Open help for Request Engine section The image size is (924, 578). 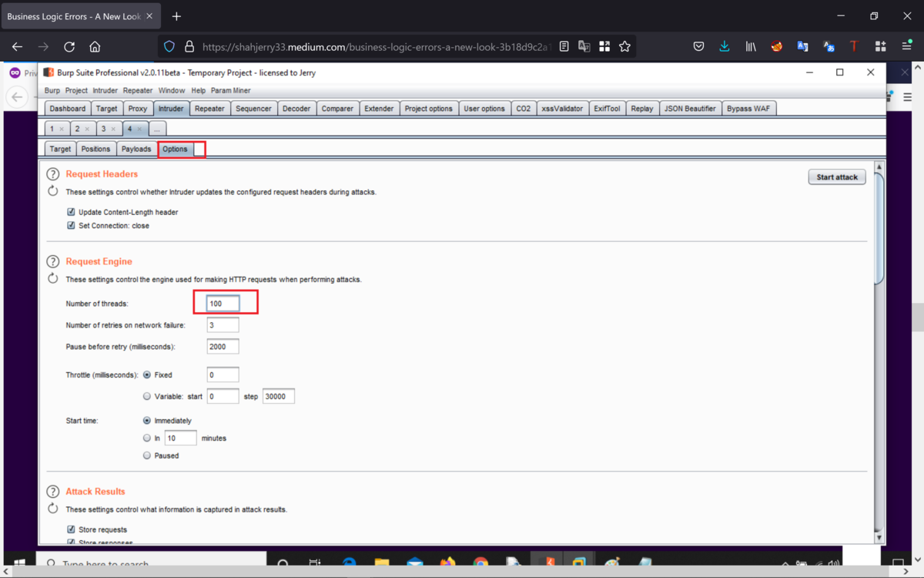[x=53, y=262]
